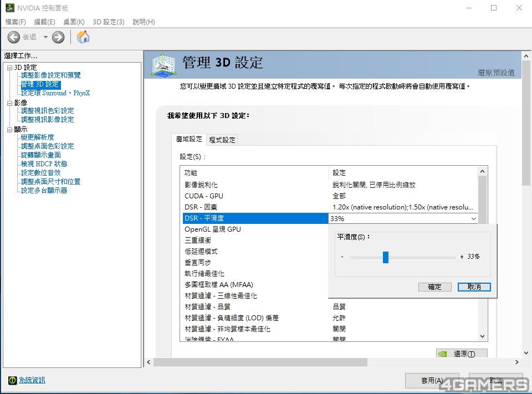Select 材質過濾 - 負精細度 (LOD) 偏差 row

tap(330, 318)
